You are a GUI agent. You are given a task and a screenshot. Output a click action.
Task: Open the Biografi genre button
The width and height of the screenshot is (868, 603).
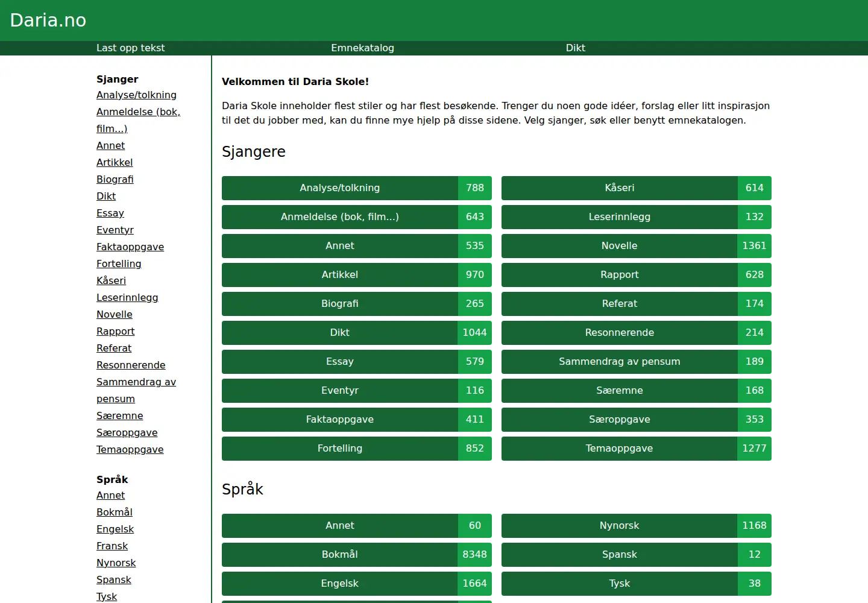point(357,304)
